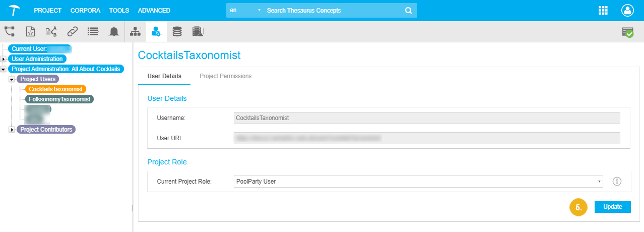Open the Current Project Role dropdown

pyautogui.click(x=418, y=181)
